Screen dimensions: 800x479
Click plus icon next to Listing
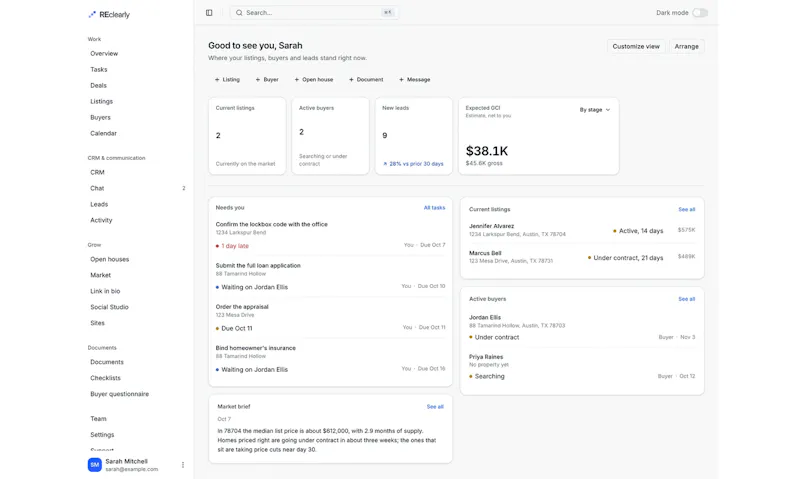click(x=217, y=80)
